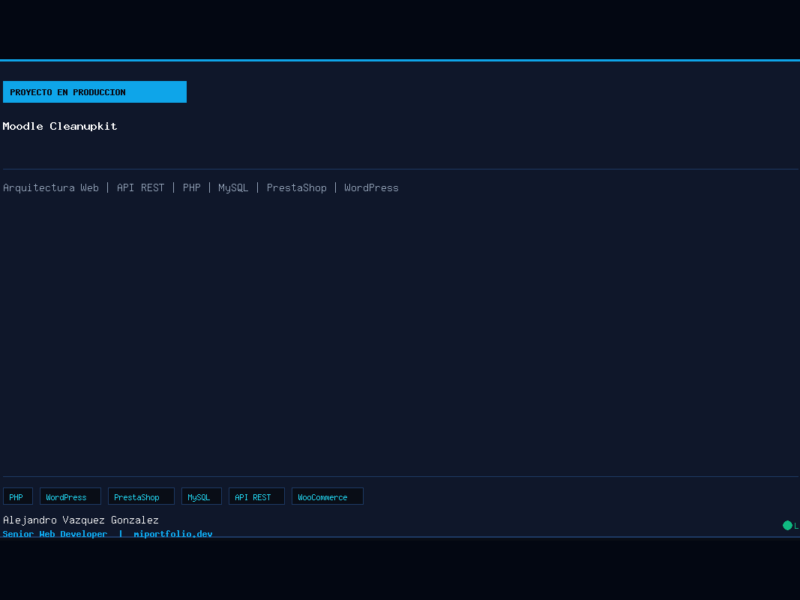Click 'MySQL' in the subtitle line

233,188
